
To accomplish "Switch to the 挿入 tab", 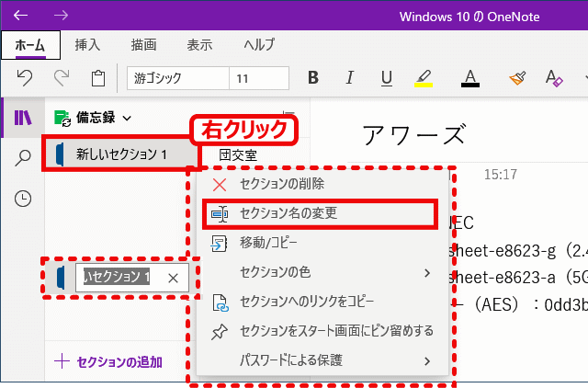I will 87,45.
